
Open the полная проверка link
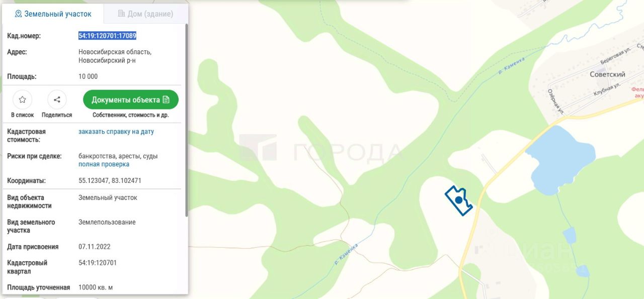tap(104, 164)
